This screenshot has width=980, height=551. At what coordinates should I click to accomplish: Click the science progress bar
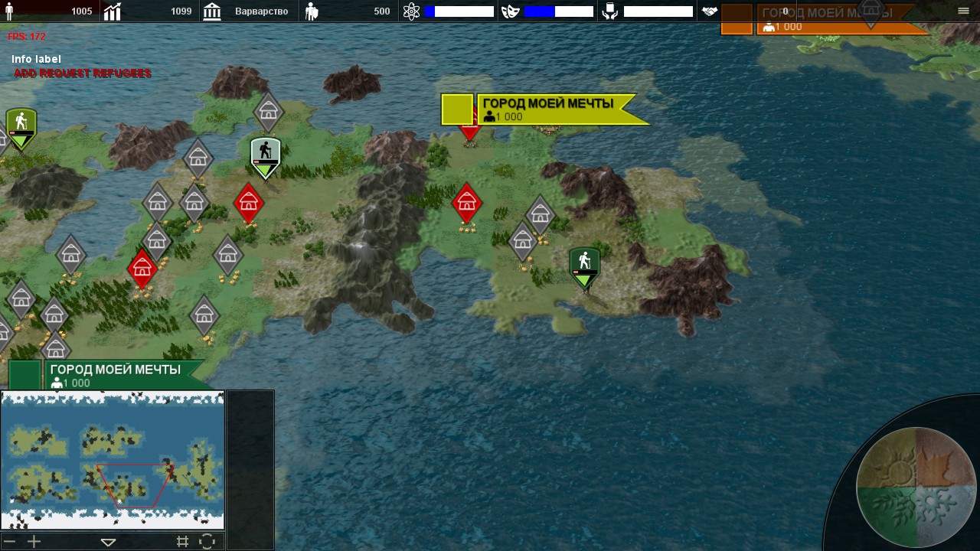click(459, 11)
